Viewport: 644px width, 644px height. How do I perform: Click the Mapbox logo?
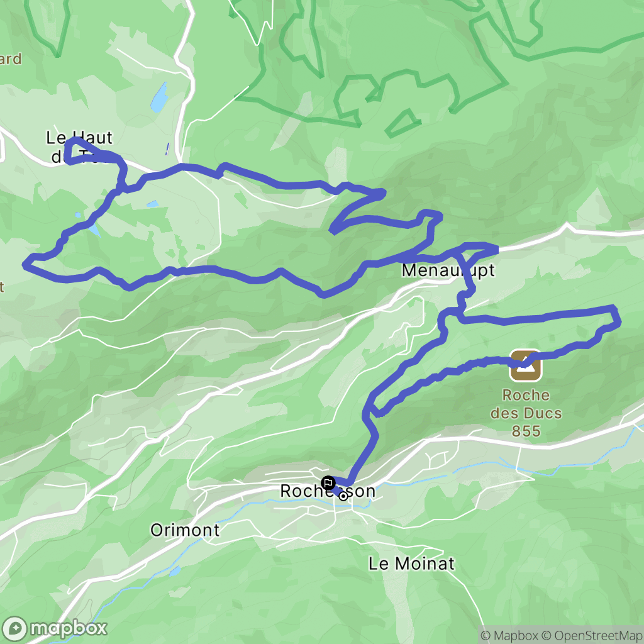point(55,628)
